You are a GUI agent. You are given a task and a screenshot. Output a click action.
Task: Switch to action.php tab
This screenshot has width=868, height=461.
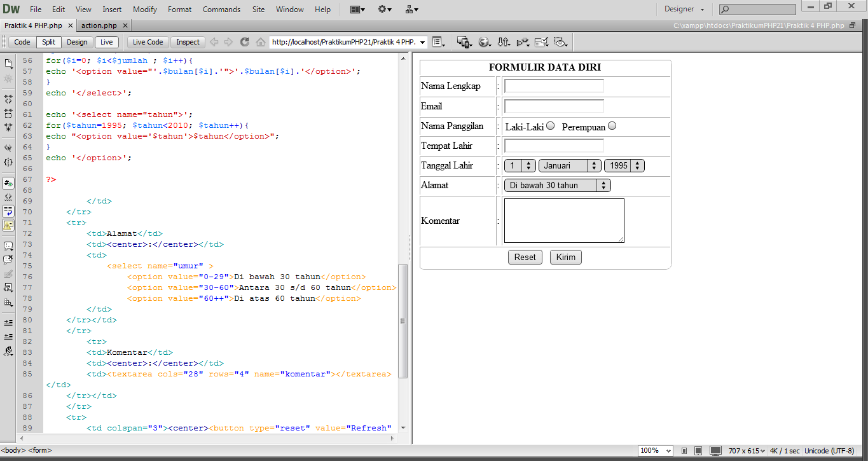(100, 25)
